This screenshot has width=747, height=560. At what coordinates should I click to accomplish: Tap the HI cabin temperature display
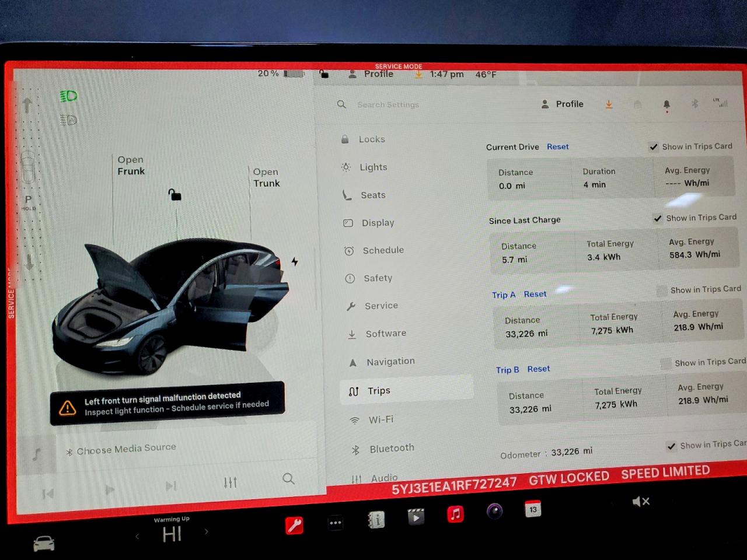click(172, 534)
